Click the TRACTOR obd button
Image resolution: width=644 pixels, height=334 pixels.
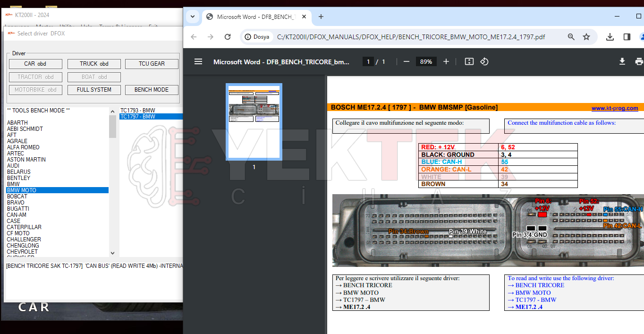(35, 77)
